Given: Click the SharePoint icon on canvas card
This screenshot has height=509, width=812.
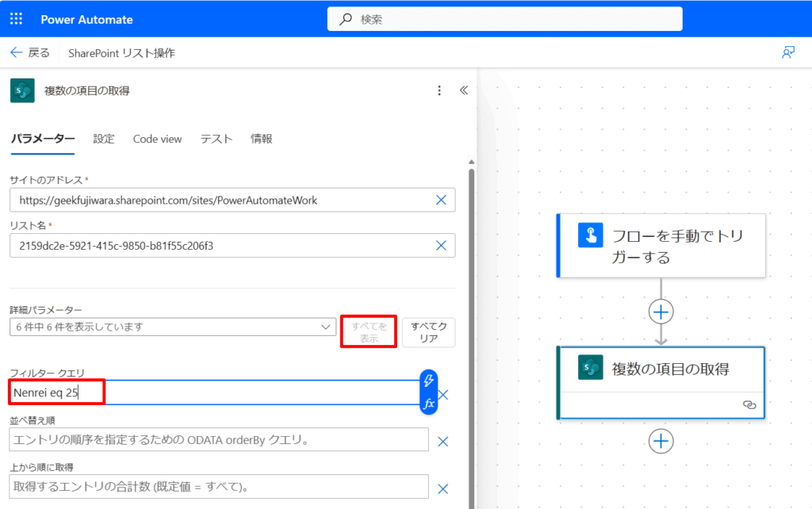Looking at the screenshot, I should (590, 367).
